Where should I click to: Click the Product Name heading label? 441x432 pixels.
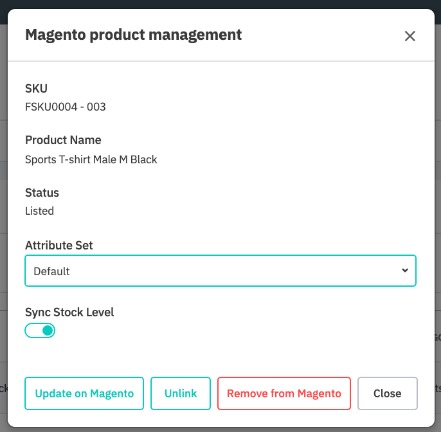(x=63, y=140)
